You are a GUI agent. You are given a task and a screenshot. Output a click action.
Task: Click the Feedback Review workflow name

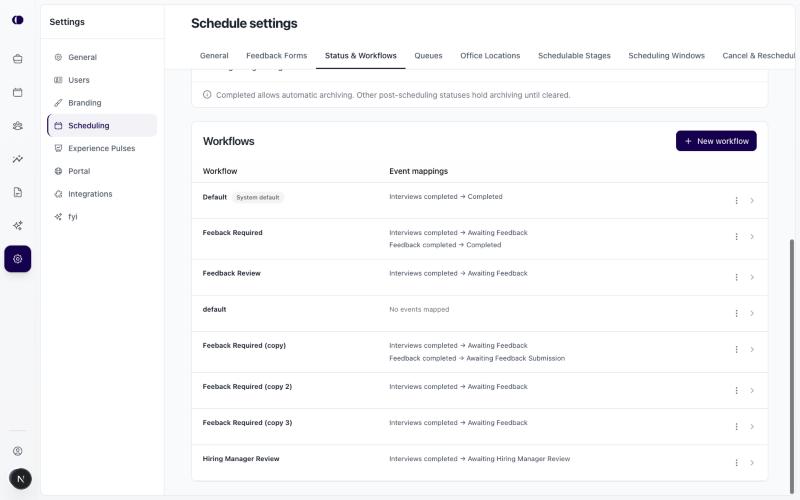[x=232, y=273]
